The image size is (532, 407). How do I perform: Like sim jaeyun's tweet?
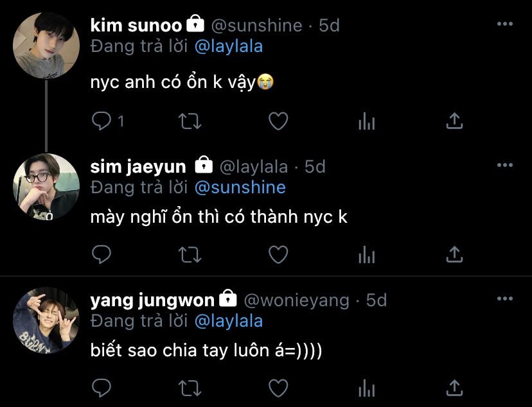click(278, 254)
